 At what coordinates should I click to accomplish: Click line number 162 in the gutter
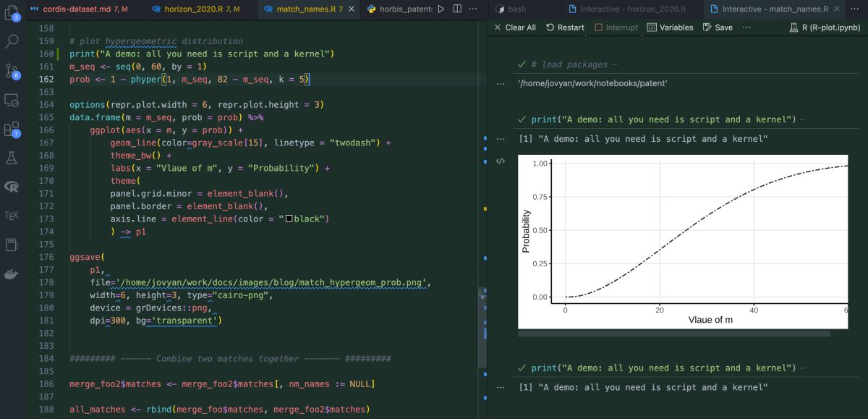[x=46, y=79]
